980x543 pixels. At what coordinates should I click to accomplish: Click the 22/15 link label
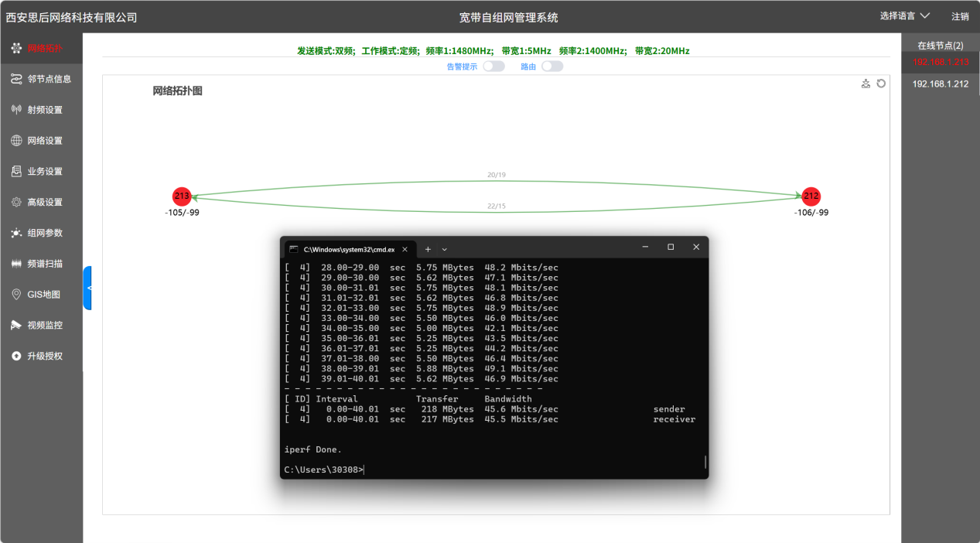pos(497,206)
